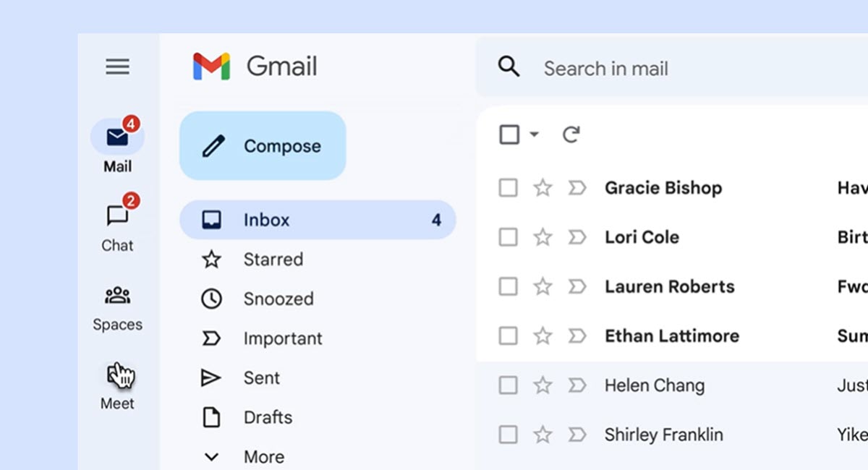Check the Shirley Franklin email checkbox

click(509, 435)
